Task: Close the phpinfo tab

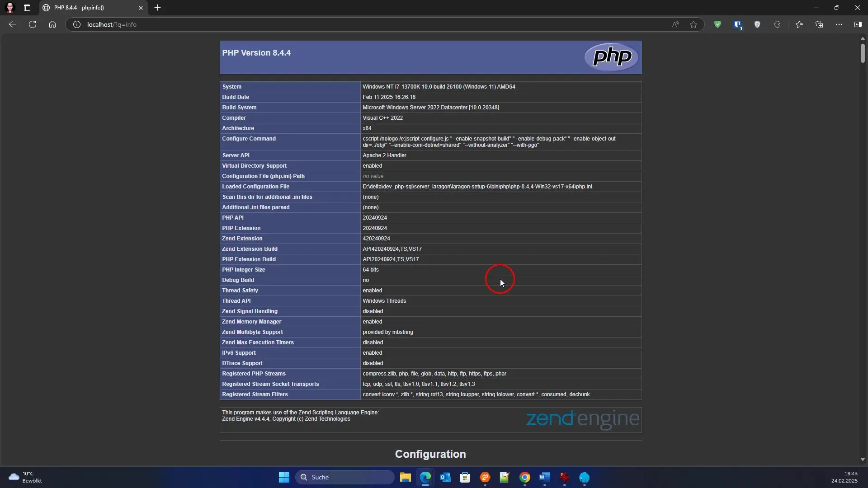Action: (141, 8)
